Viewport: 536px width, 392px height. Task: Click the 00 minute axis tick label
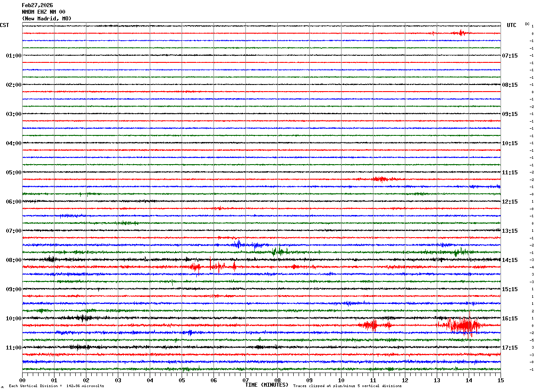[x=22, y=380]
